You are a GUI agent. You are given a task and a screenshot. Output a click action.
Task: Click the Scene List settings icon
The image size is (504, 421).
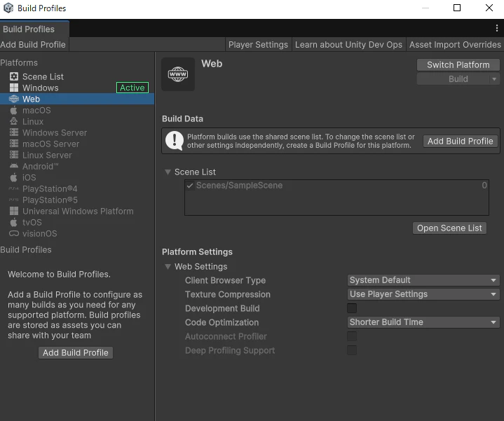(x=14, y=76)
